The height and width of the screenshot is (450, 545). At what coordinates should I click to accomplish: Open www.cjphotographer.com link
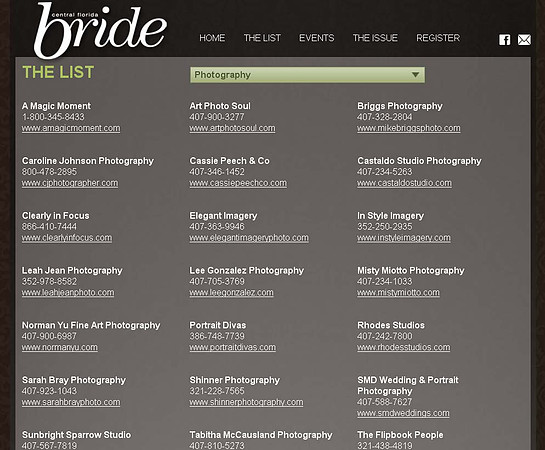click(x=70, y=183)
